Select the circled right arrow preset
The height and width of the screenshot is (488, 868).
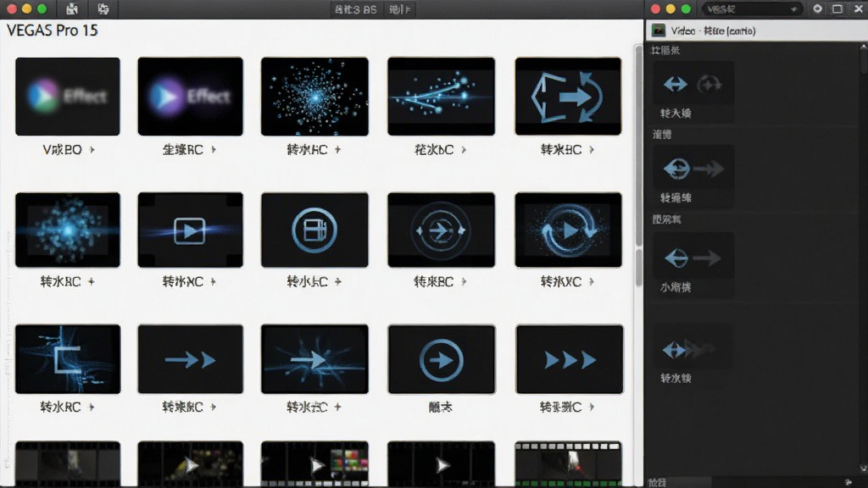441,359
